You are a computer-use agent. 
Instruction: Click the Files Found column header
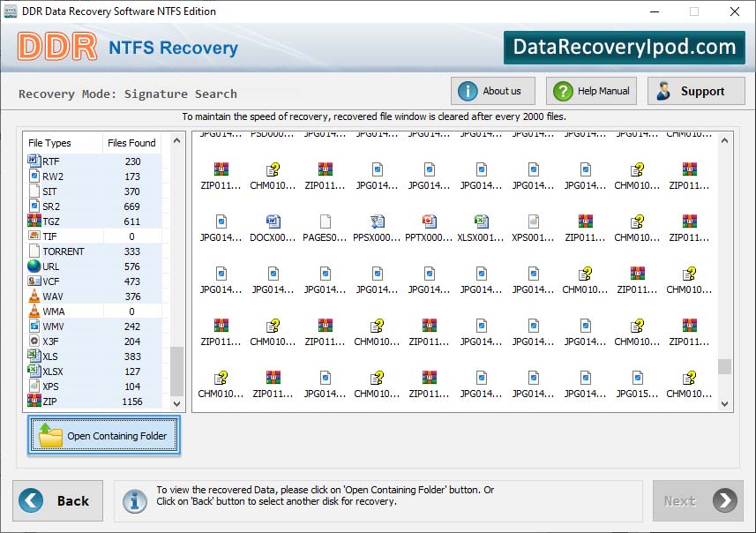click(131, 143)
